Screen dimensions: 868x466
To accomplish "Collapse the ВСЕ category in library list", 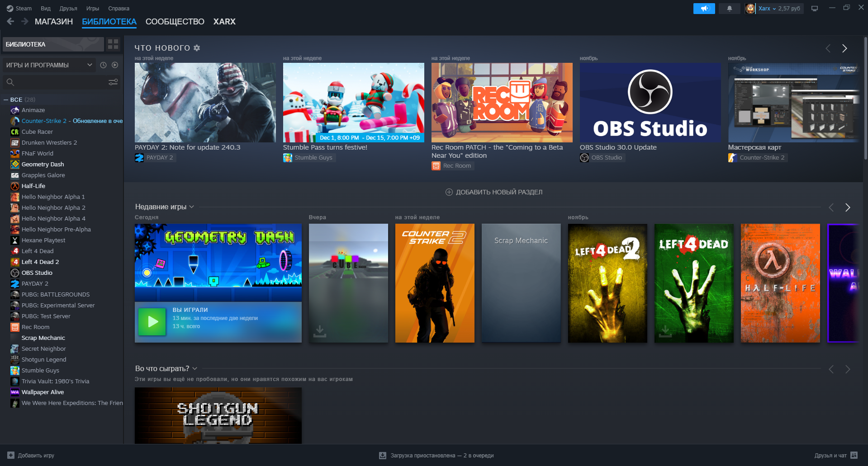I will (x=6, y=99).
